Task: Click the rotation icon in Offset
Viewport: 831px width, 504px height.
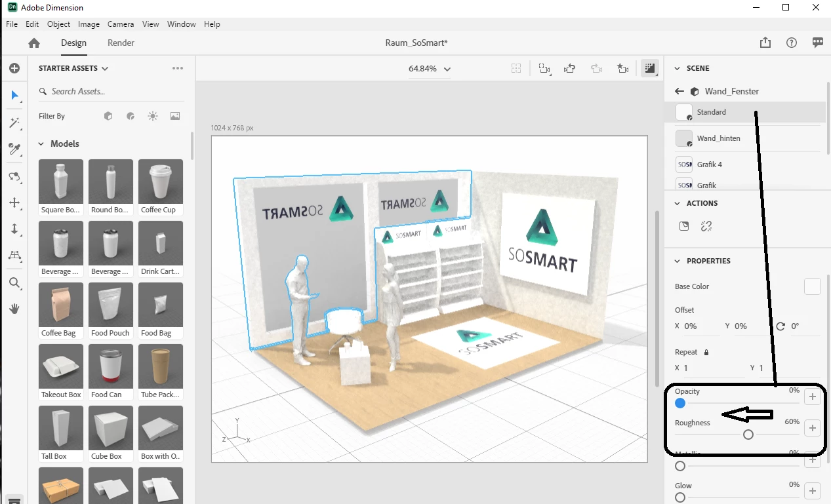Action: (780, 326)
